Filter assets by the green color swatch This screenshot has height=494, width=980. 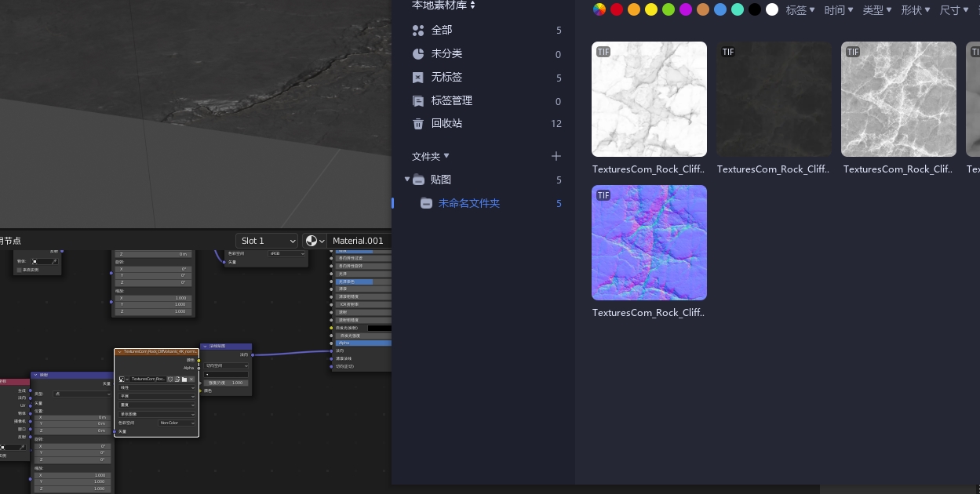click(669, 9)
